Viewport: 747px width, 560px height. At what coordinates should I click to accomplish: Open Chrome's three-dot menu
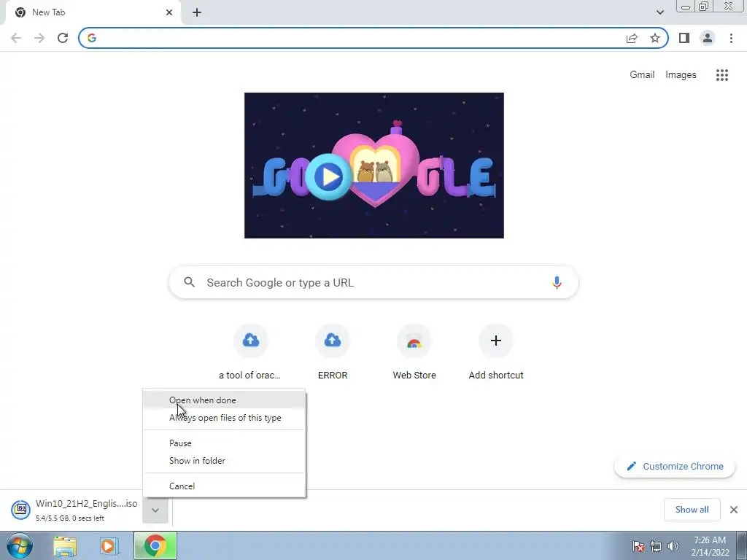click(731, 38)
